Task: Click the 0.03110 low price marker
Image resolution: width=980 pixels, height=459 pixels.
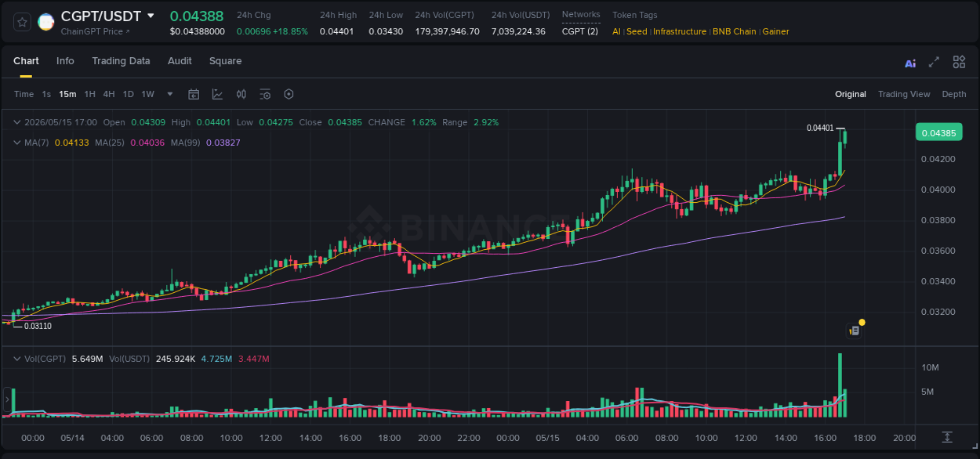Action: pos(38,326)
